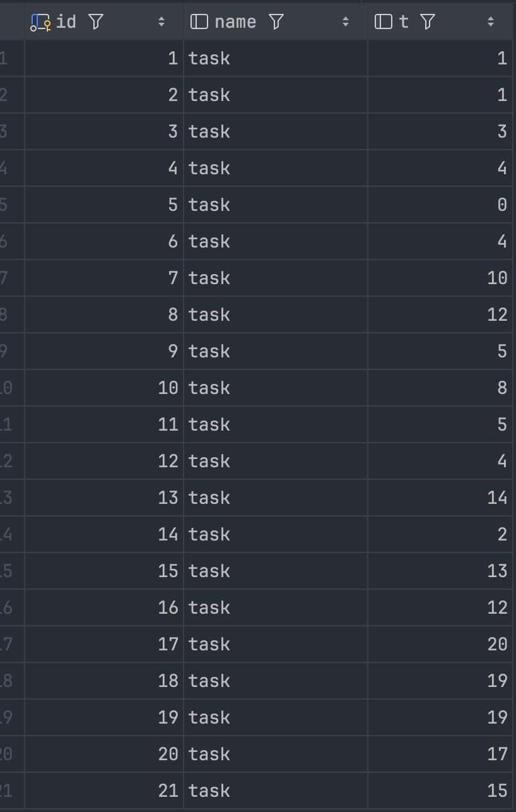Click the filter icon in t column

(428, 22)
